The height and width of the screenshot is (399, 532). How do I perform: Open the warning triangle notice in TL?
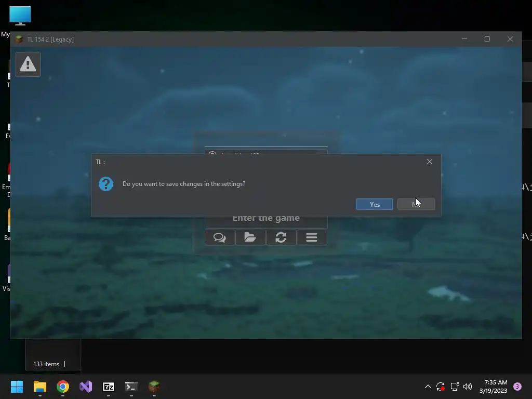(x=28, y=64)
